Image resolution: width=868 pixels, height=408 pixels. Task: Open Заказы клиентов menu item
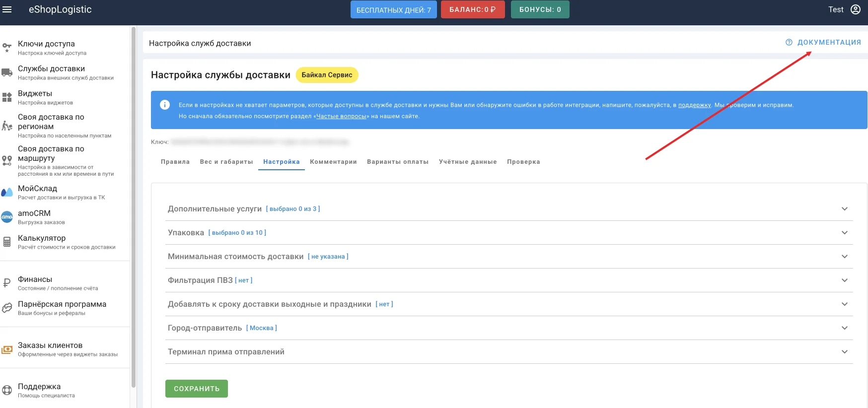65,349
